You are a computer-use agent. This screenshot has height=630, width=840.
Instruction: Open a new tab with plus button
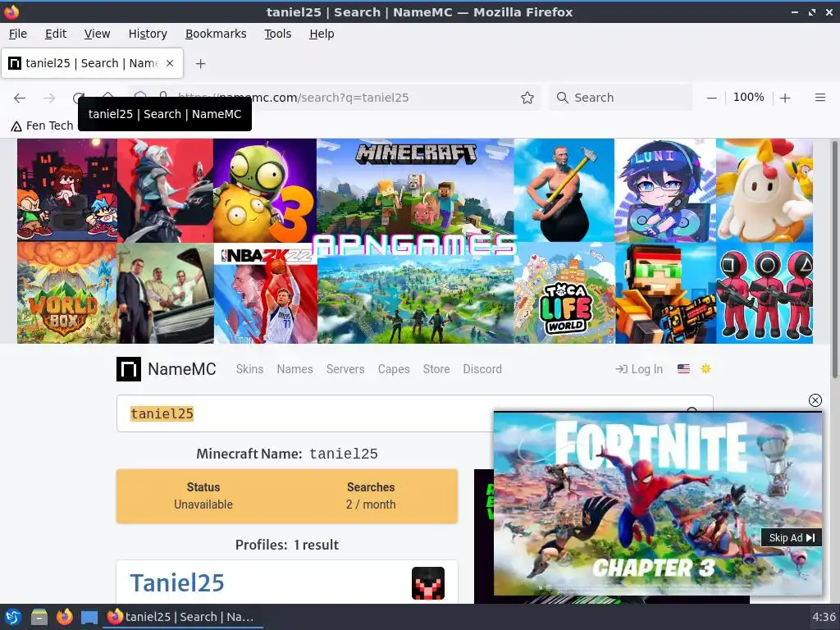tap(200, 63)
